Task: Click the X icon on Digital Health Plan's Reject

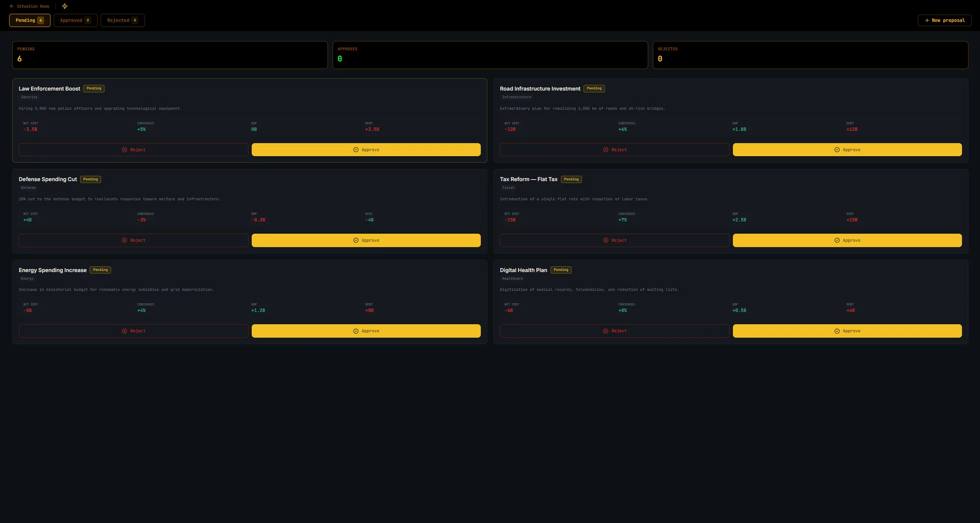Action: pyautogui.click(x=606, y=331)
